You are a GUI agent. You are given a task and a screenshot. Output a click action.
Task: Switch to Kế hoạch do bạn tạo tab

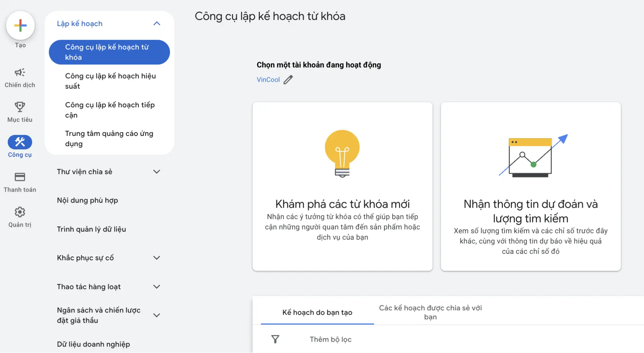(317, 312)
